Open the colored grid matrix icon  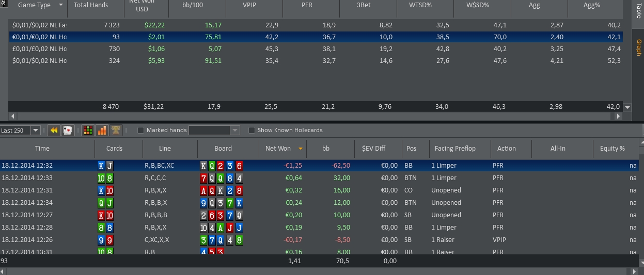pos(88,131)
